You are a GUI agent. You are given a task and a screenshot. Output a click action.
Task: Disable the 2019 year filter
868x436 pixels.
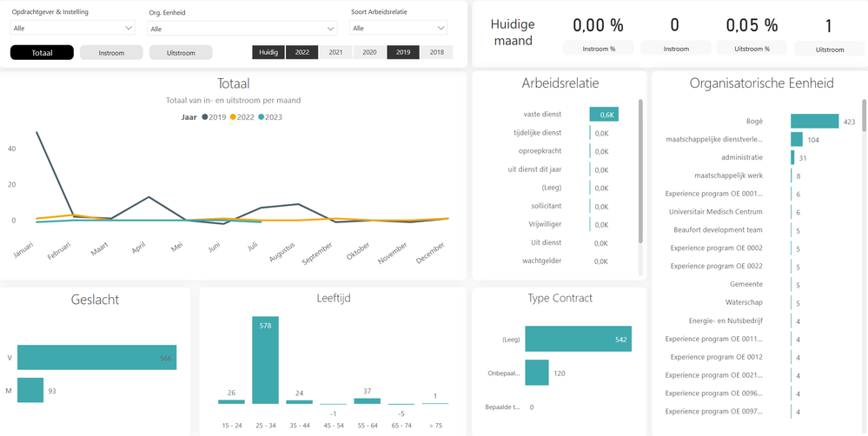[x=403, y=53]
